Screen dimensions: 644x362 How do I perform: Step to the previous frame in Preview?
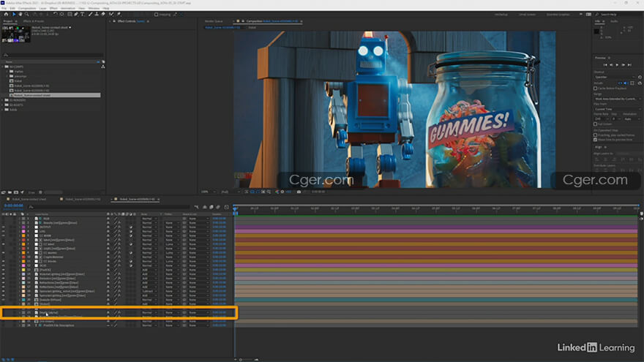[611, 65]
